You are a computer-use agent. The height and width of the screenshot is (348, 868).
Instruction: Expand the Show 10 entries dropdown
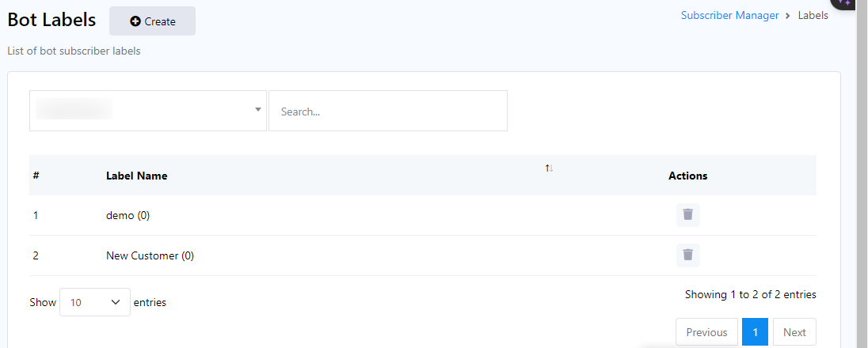tap(95, 302)
